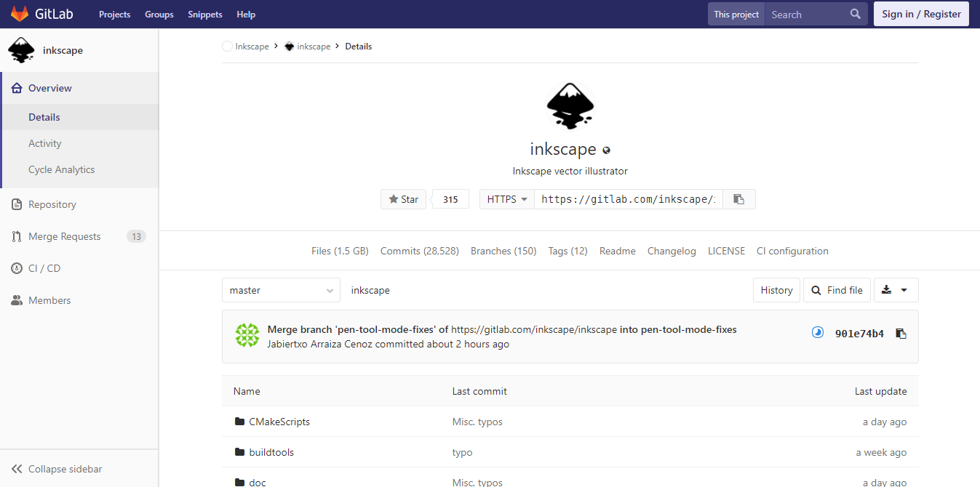Click the large Inkscape project logo

point(570,106)
